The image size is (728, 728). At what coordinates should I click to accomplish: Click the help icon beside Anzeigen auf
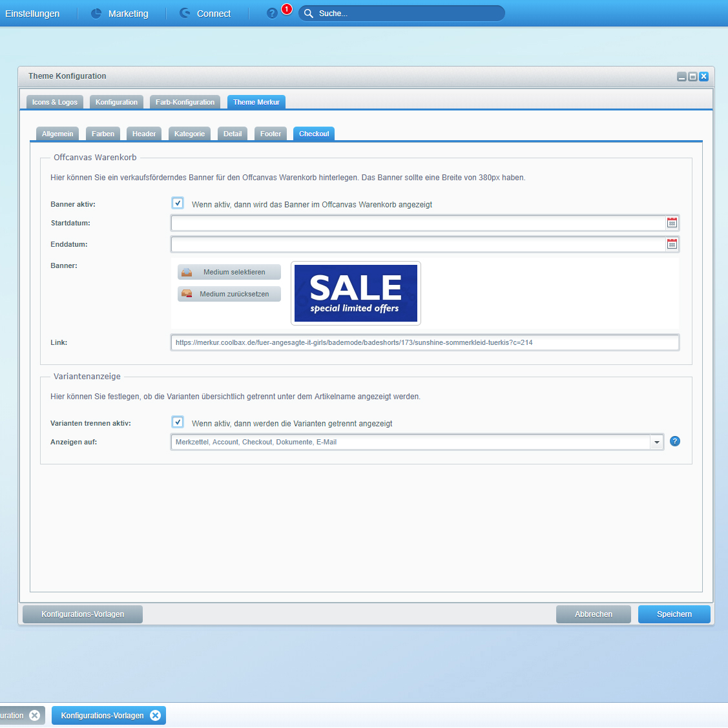(675, 442)
